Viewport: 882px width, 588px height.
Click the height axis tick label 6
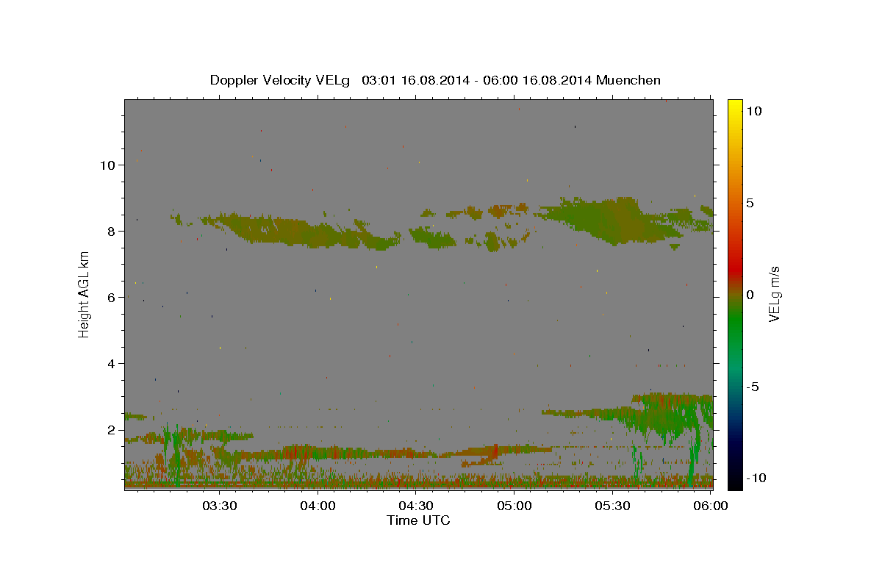112,298
